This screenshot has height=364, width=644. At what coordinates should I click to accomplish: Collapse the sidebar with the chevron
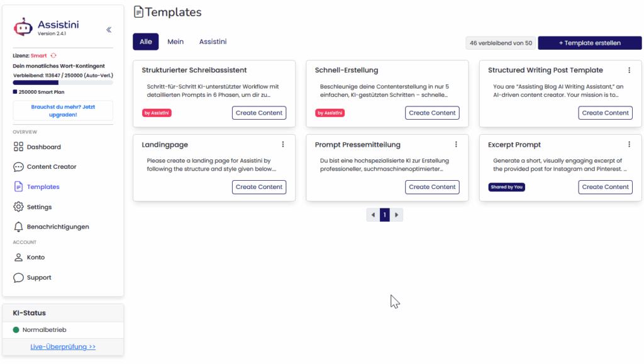(108, 29)
